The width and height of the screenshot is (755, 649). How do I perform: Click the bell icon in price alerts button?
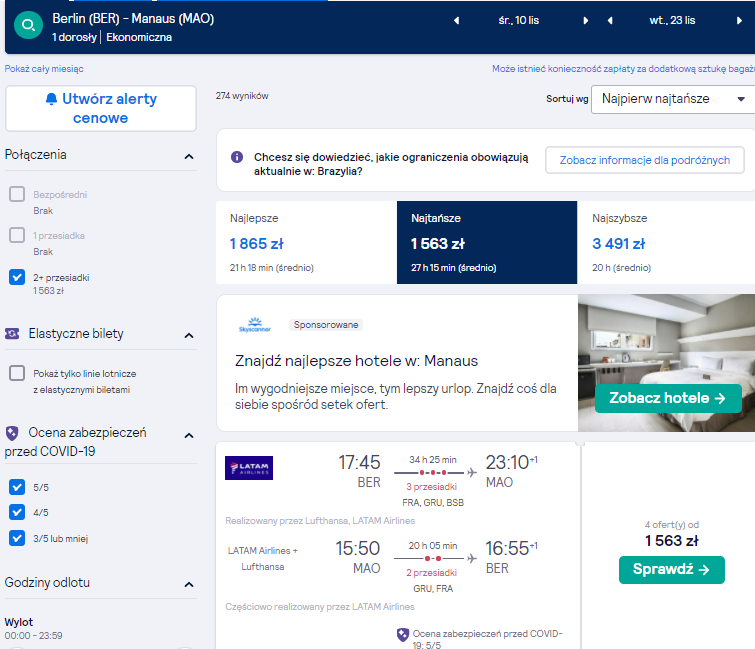pos(51,99)
